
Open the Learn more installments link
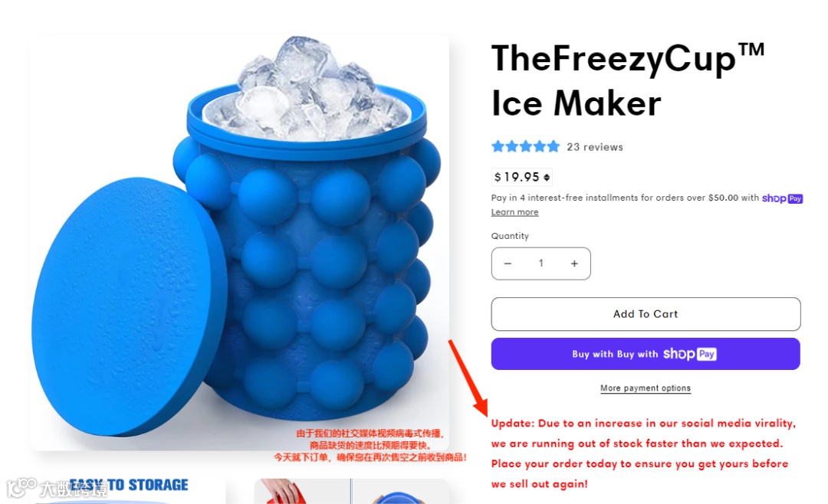[515, 212]
